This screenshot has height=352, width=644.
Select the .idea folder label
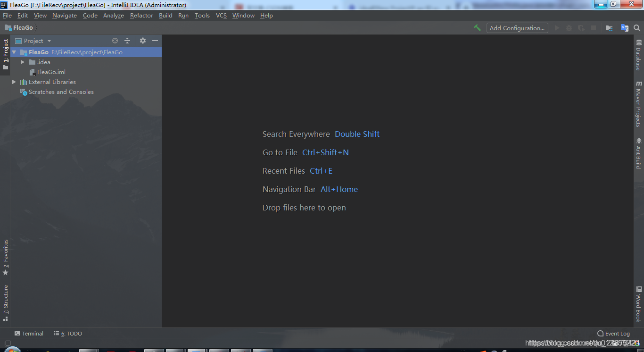(x=44, y=62)
